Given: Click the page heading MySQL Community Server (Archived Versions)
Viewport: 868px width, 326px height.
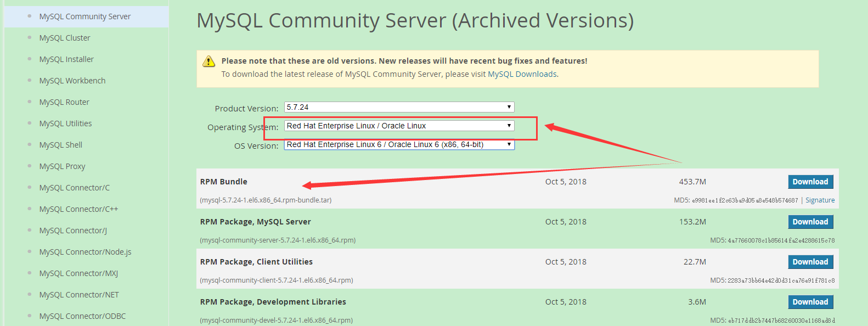Looking at the screenshot, I should coord(415,21).
